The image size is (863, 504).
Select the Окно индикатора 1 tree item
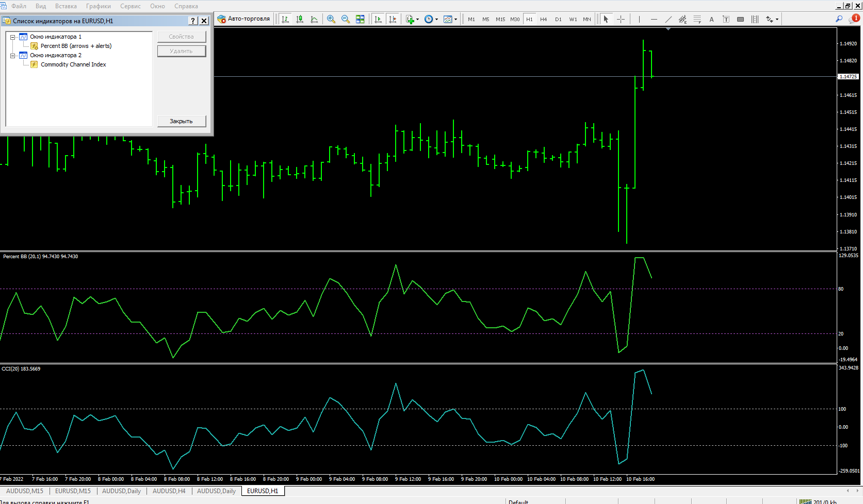[56, 37]
